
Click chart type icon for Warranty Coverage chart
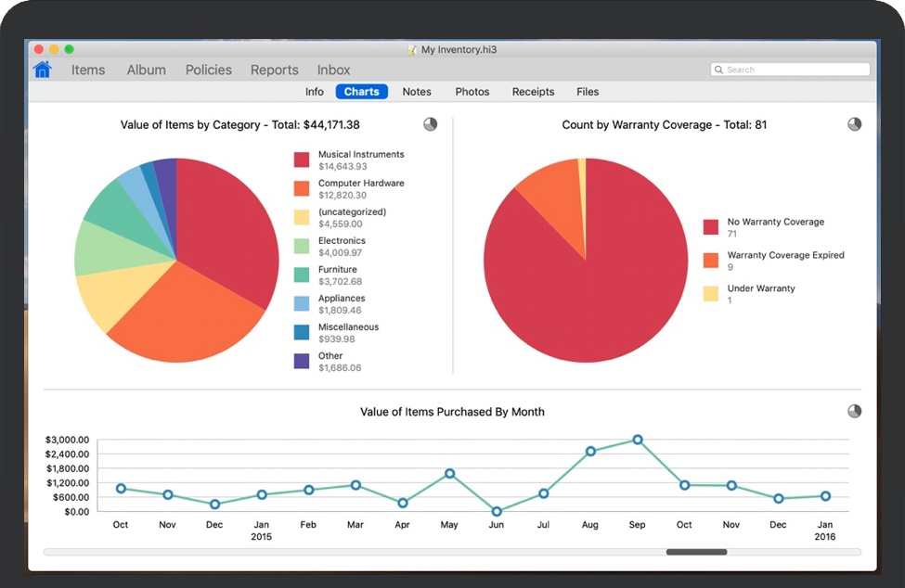[854, 124]
